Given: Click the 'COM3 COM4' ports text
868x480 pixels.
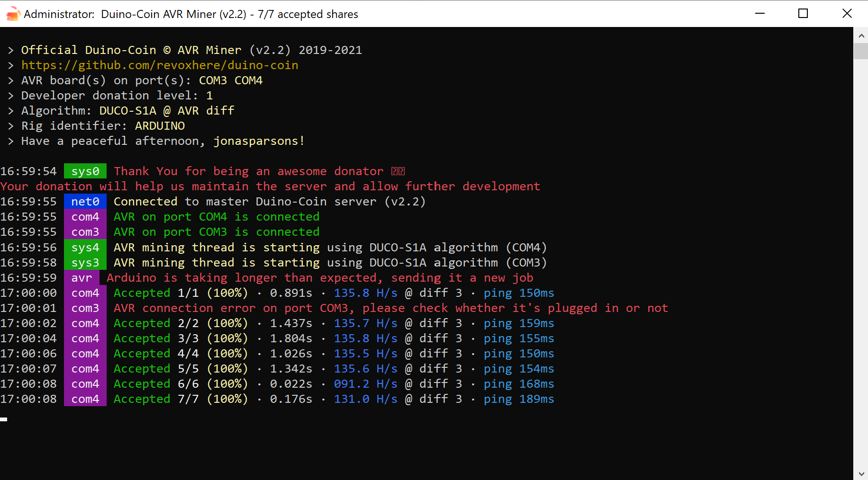Looking at the screenshot, I should 231,80.
